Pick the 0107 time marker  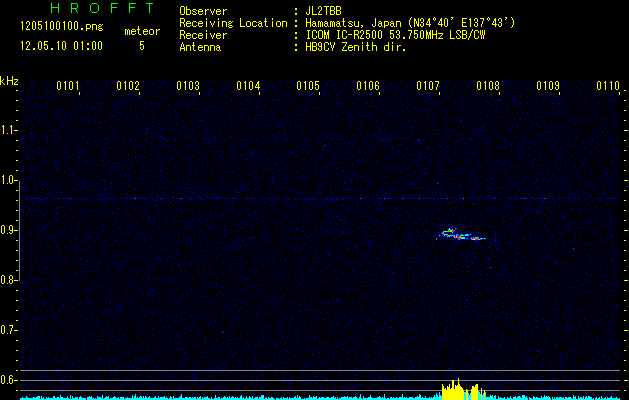(x=428, y=86)
